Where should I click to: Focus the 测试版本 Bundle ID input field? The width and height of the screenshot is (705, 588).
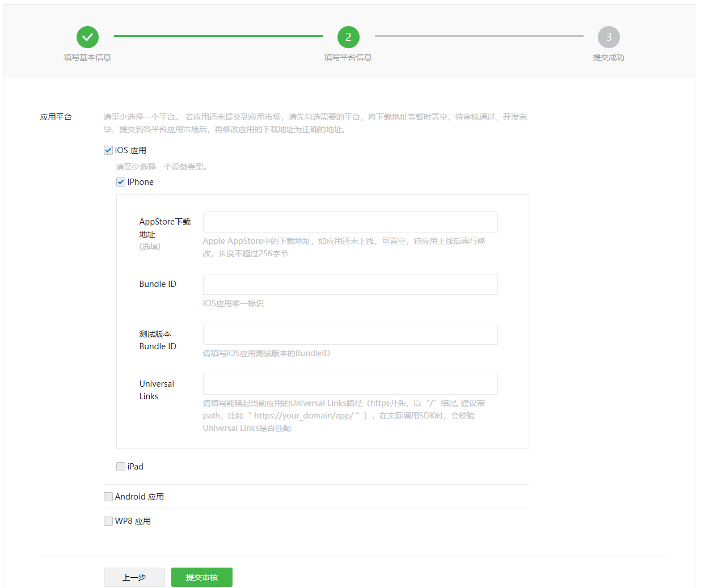(x=351, y=335)
